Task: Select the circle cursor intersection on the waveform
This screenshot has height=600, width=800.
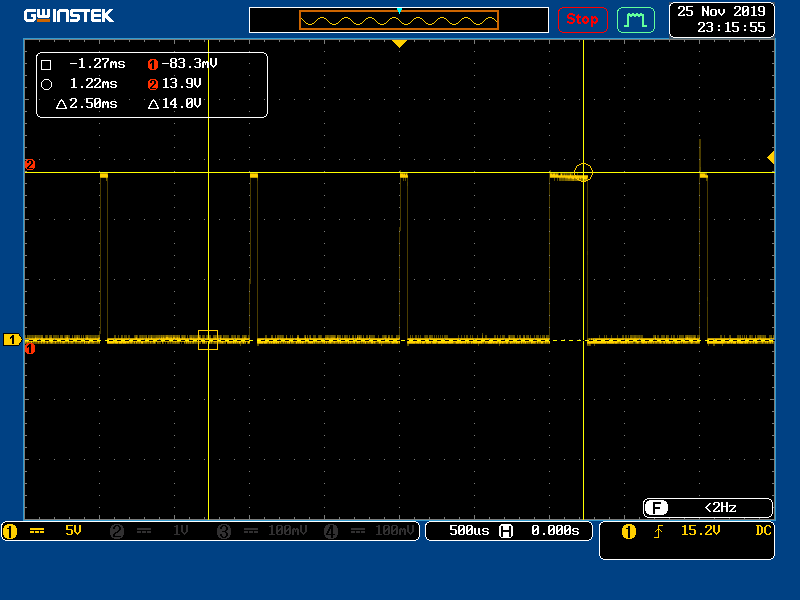Action: 583,172
